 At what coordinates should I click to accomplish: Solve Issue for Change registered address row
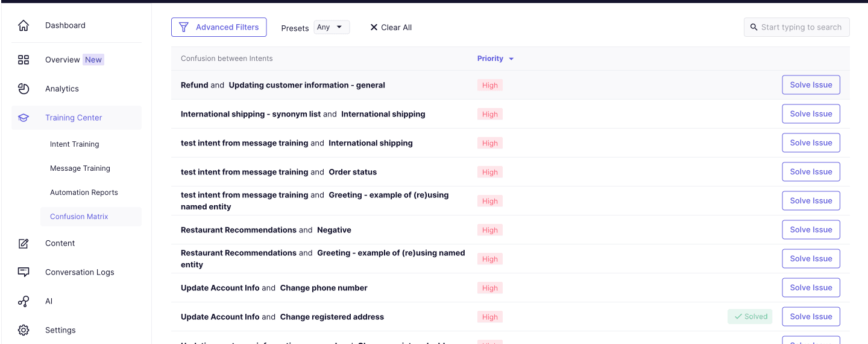pyautogui.click(x=811, y=317)
